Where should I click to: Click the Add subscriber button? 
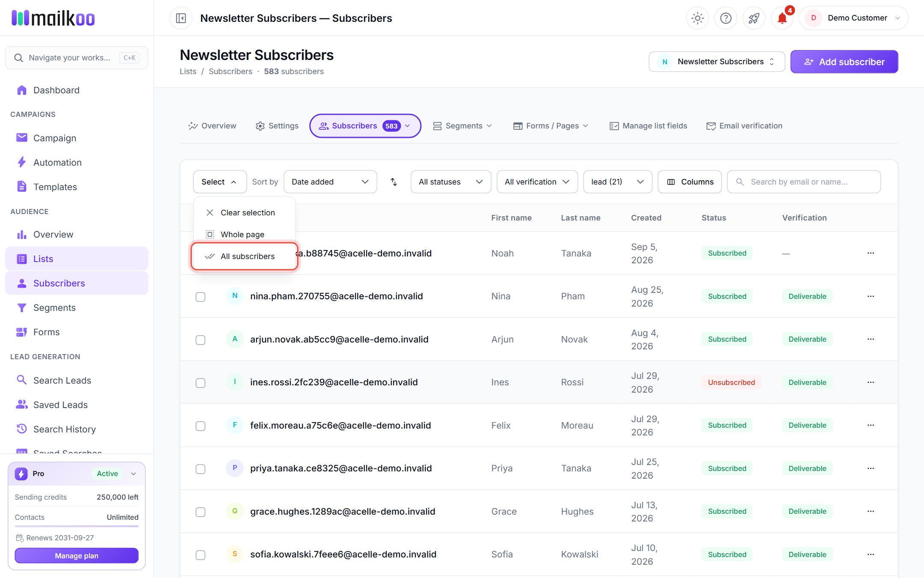[844, 62]
